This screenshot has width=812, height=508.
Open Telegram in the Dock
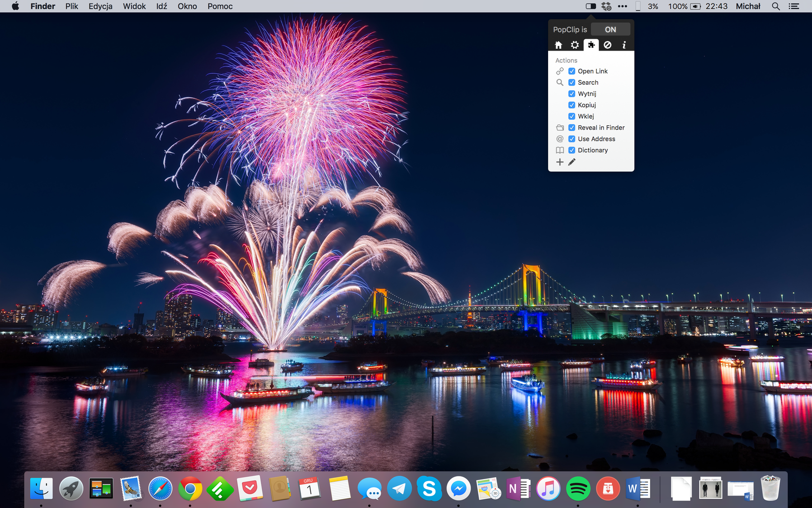point(399,489)
